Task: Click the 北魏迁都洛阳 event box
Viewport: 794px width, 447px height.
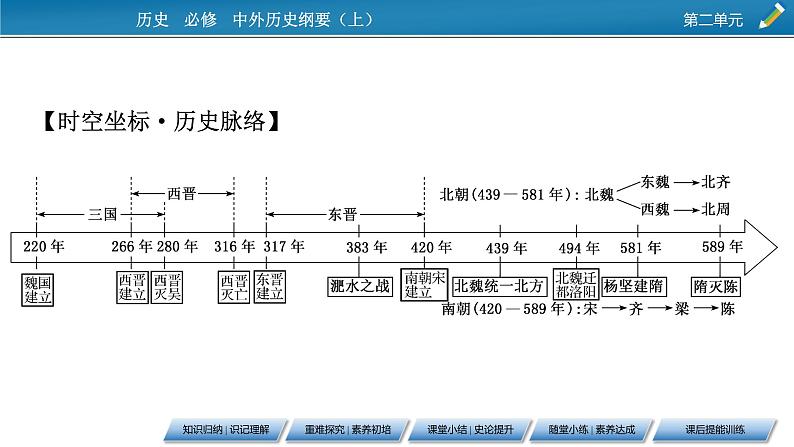Action: click(576, 285)
